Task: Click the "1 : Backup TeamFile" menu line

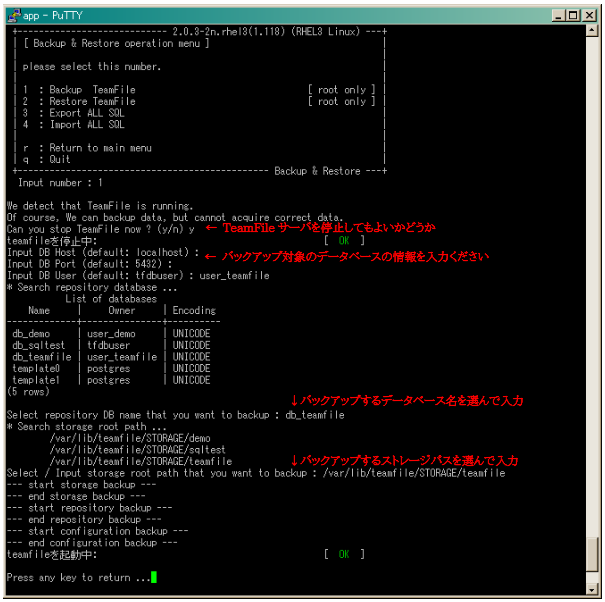Action: 80,90
